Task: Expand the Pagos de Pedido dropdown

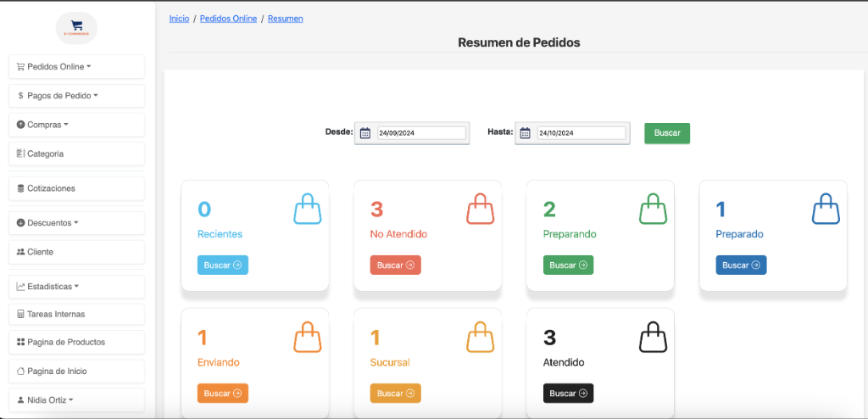Action: 76,95
